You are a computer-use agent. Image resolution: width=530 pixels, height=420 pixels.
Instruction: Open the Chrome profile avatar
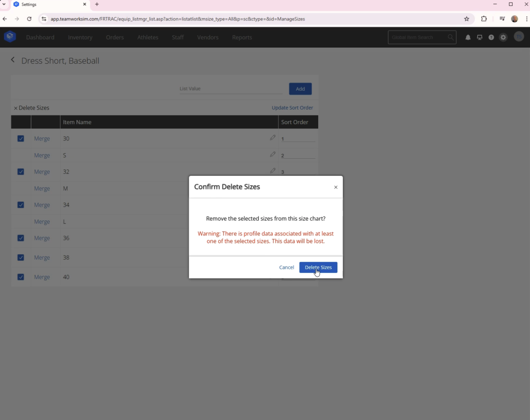tap(515, 19)
